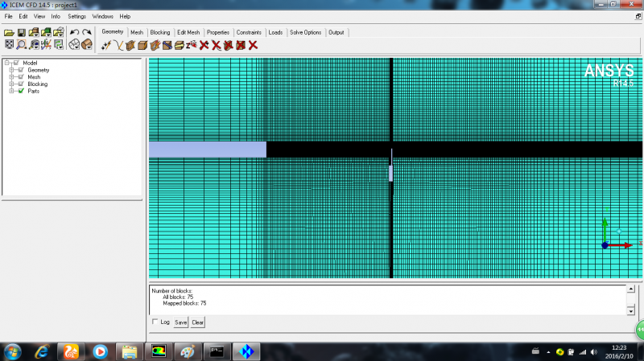Screen dimensions: 644x361
Task: Toggle Parts visibility checkbox
Action: click(21, 91)
